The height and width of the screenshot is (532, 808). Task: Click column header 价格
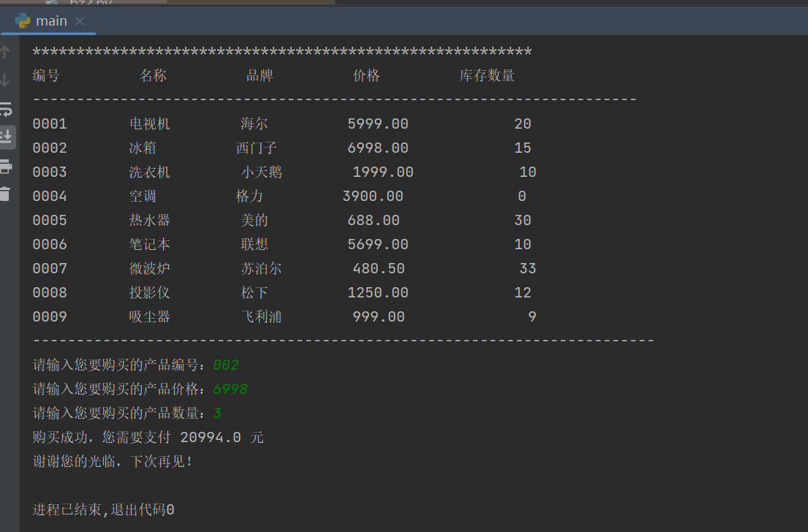pyautogui.click(x=366, y=76)
